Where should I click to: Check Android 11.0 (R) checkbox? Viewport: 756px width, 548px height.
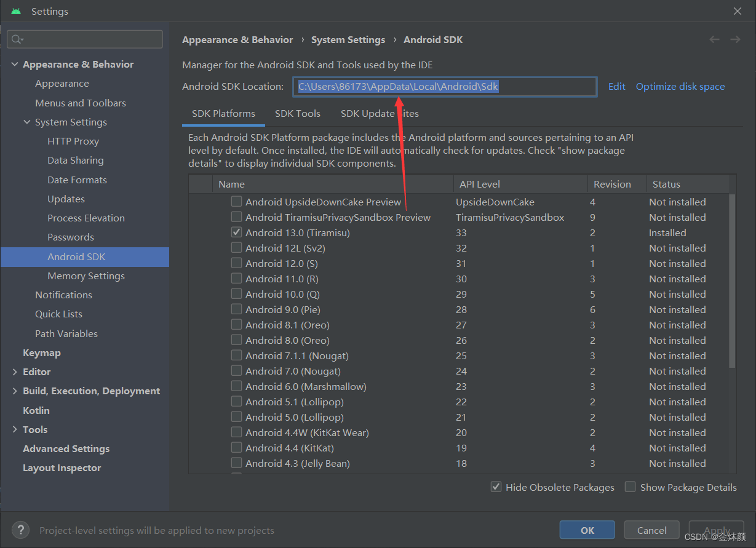coord(236,278)
